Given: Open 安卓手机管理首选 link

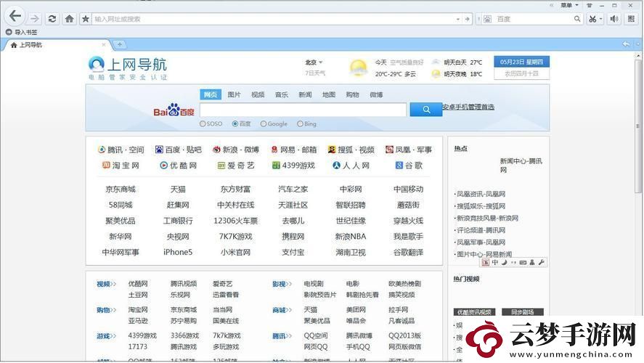Looking at the screenshot, I should pyautogui.click(x=468, y=107).
